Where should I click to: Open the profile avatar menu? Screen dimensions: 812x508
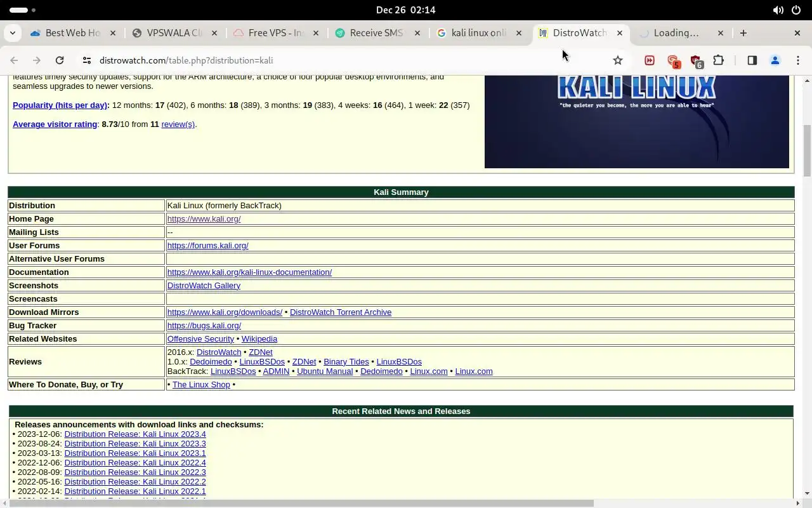coord(775,60)
